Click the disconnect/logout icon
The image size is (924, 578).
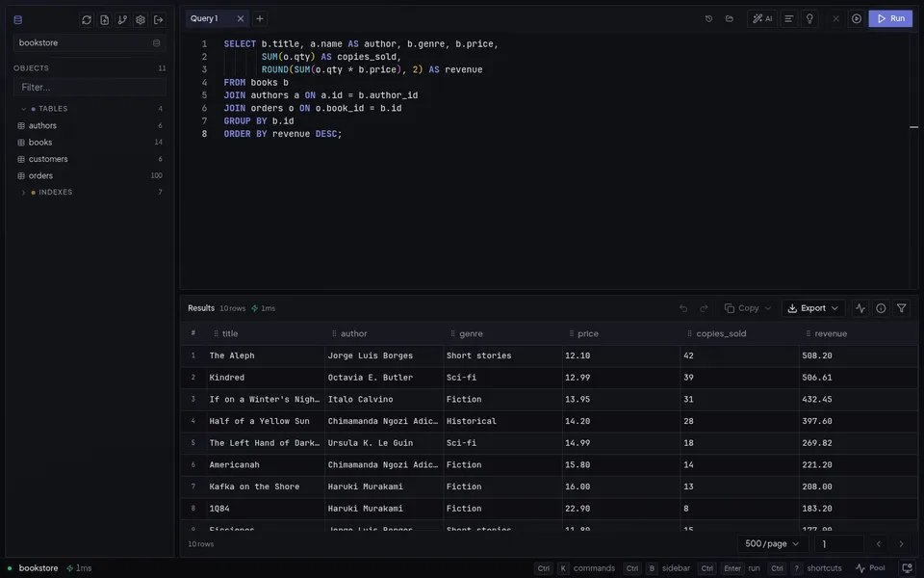159,19
